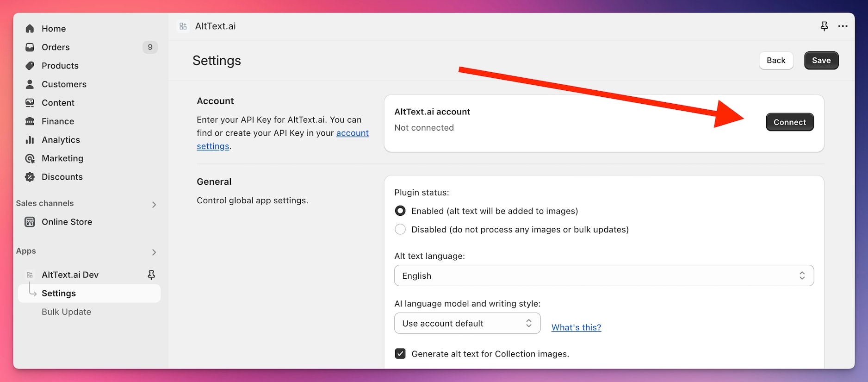Click the Connect button
This screenshot has height=382, width=868.
[790, 122]
